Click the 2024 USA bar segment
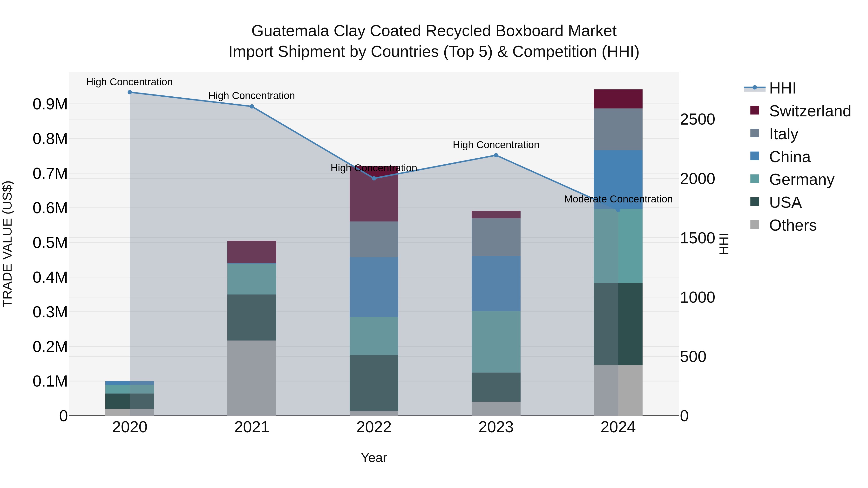This screenshot has width=868, height=488. [x=618, y=324]
